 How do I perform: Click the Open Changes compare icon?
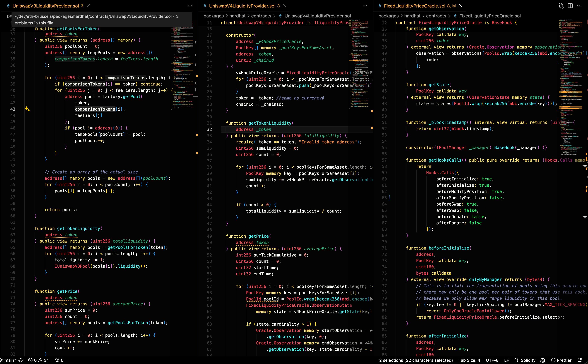[561, 6]
